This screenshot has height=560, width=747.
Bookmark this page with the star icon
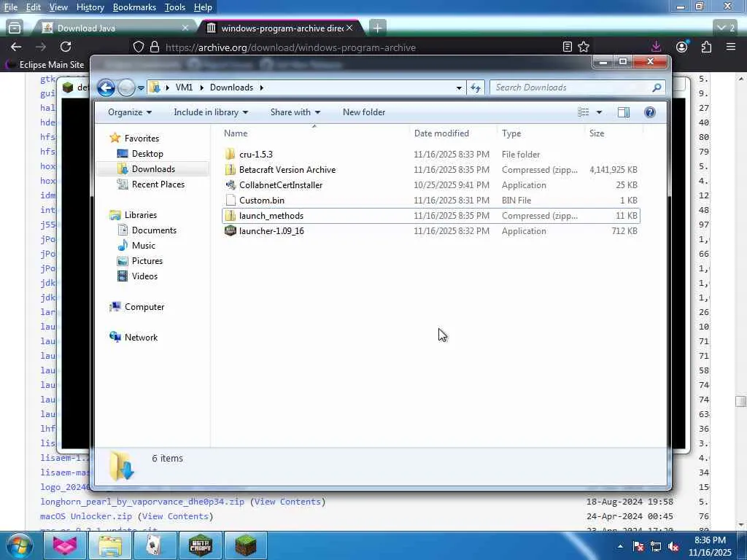[x=584, y=47]
